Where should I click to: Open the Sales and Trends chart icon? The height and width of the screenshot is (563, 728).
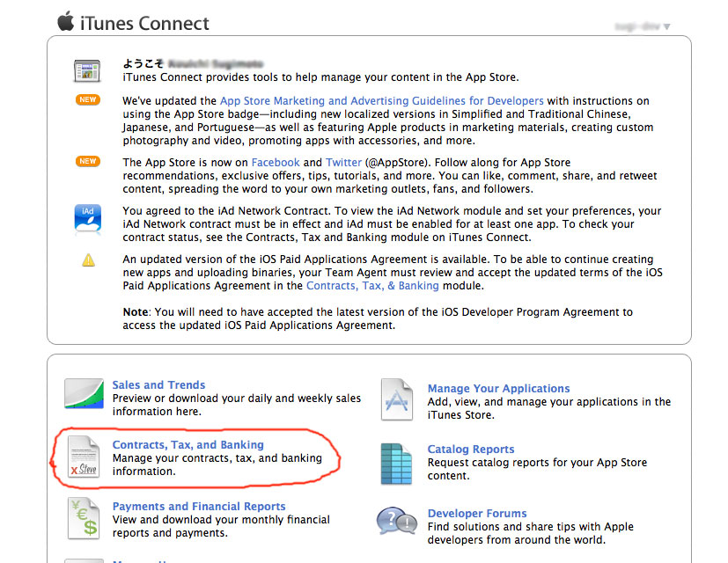point(85,394)
